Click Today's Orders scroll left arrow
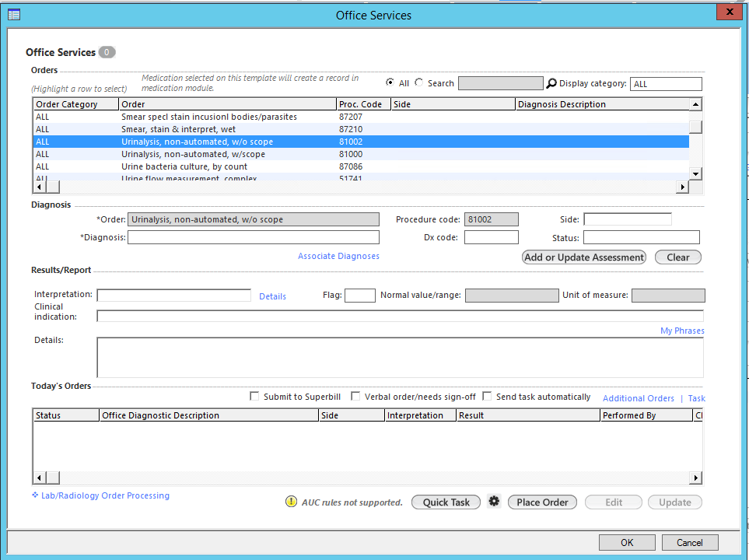749x560 pixels. point(39,478)
